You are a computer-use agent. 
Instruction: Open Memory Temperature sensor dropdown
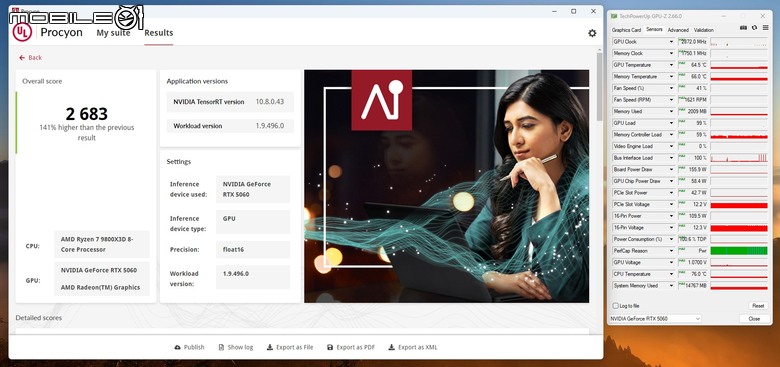coord(672,77)
